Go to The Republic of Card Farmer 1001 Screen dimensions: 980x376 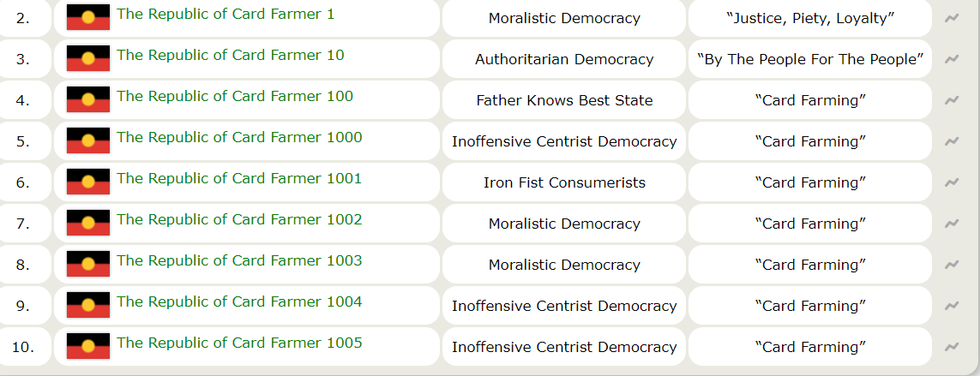[x=239, y=178]
